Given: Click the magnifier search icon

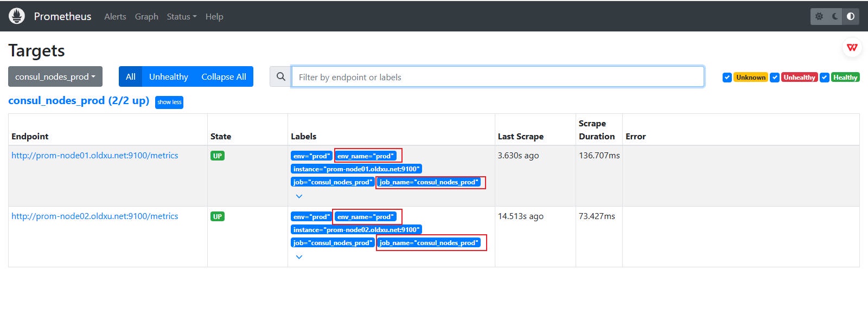Looking at the screenshot, I should tap(280, 77).
